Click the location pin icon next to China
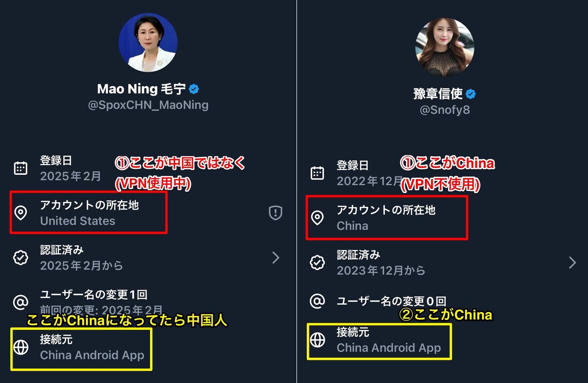Viewport: 588px width, 383px height. point(317,217)
